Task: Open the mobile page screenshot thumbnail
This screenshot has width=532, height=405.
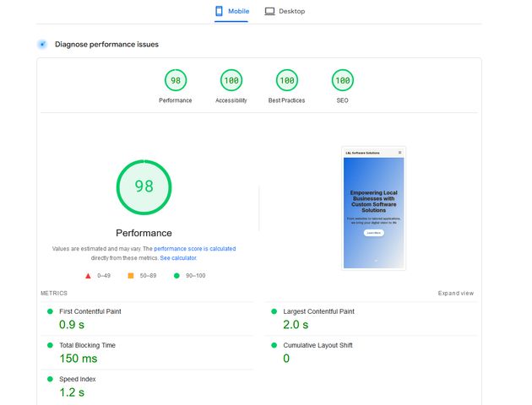Action: 373,208
